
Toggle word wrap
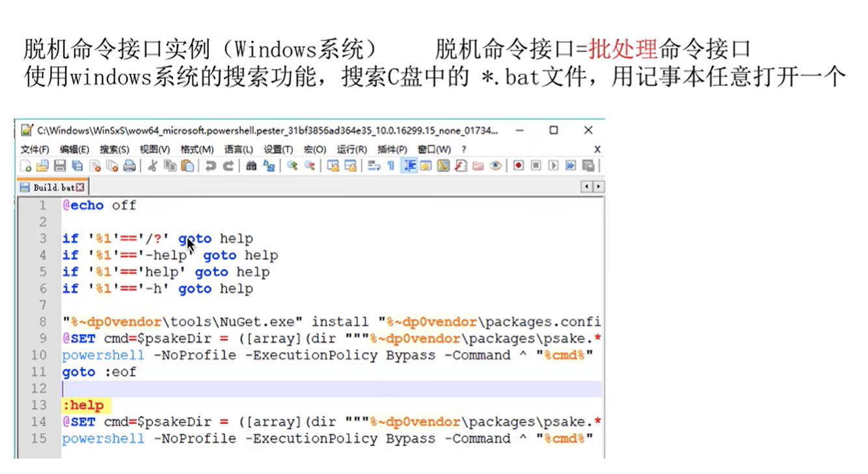373,165
